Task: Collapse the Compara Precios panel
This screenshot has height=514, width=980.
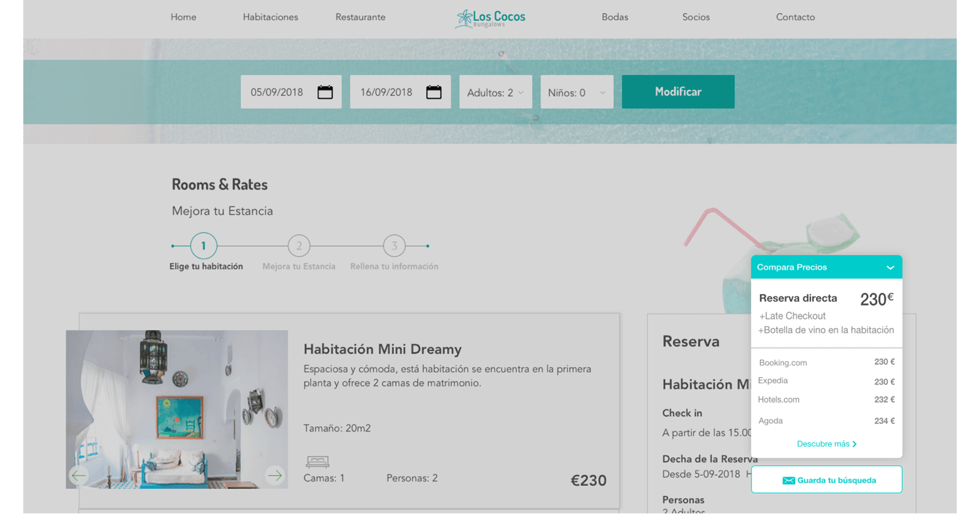Action: (x=890, y=267)
